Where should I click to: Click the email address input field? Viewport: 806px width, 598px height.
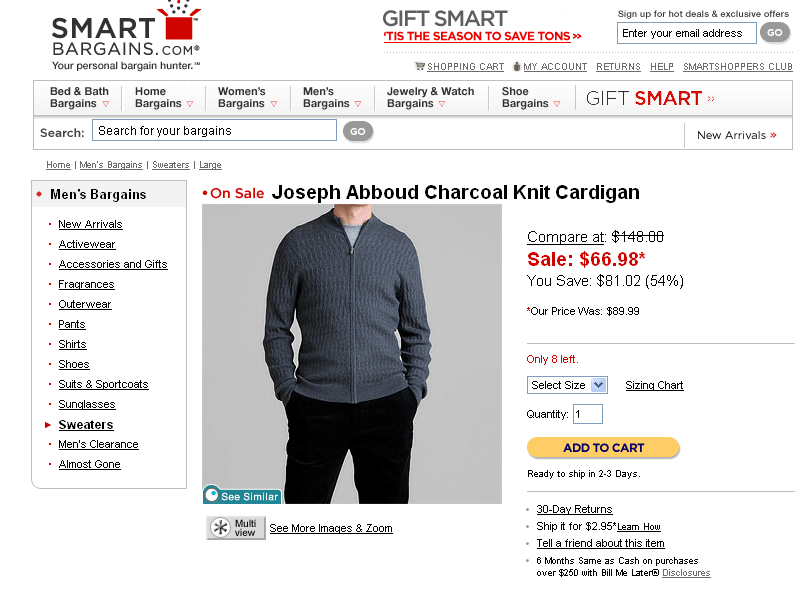pyautogui.click(x=686, y=33)
